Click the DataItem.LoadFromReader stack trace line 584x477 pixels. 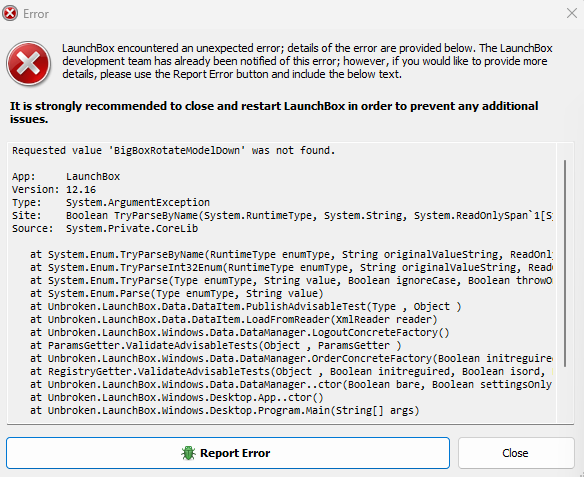[234, 319]
